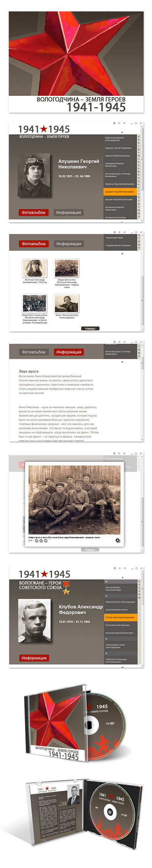
Task: Click home icon in the Звук врага window
Action: (114, 342)
